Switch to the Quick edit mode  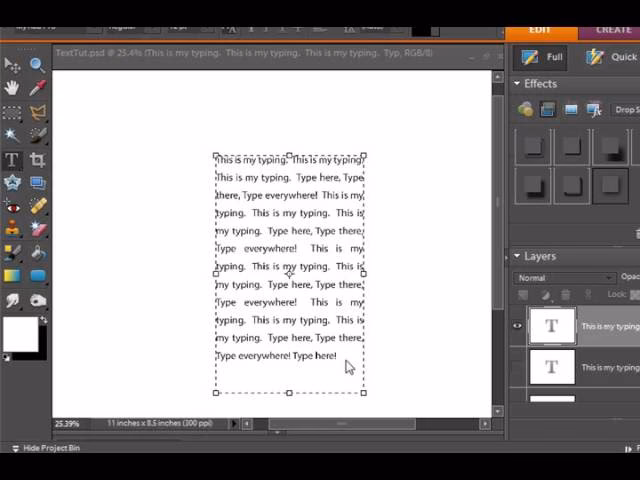tap(612, 57)
